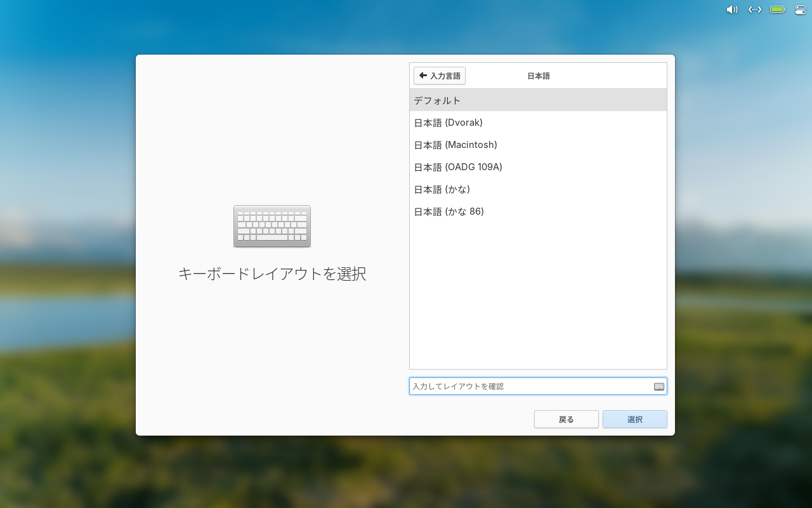Pick 日本語 (OADG 109A) layout

(538, 167)
